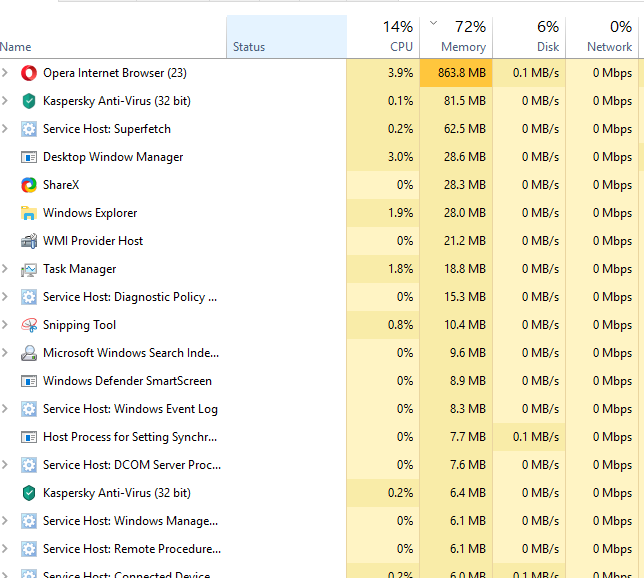
Task: Click the Windows Defender SmartScreen icon
Action: 29,381
